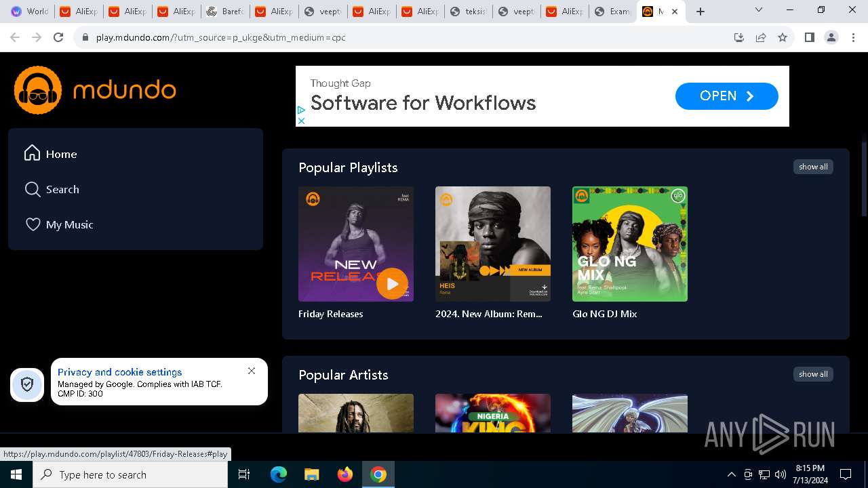Open Privacy and cookie settings link
Screen dimensions: 868x488
click(x=119, y=372)
